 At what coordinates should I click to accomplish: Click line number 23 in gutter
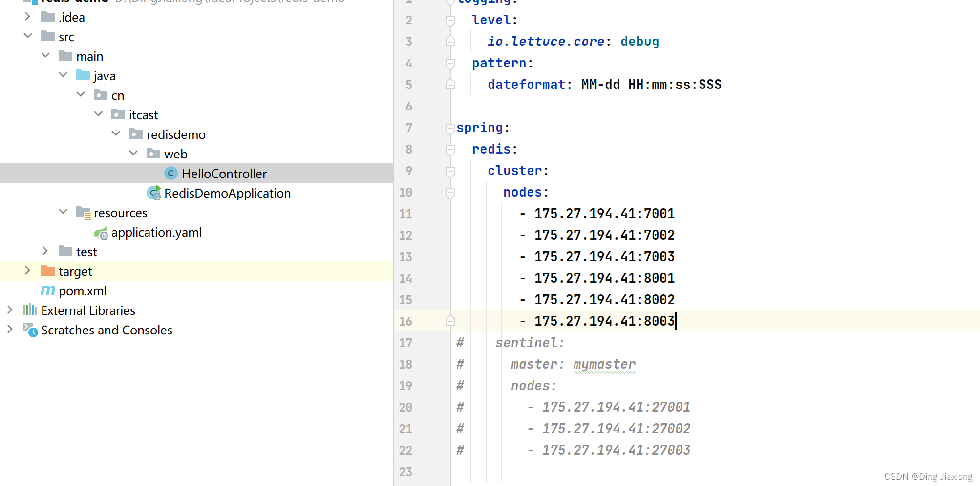[405, 472]
